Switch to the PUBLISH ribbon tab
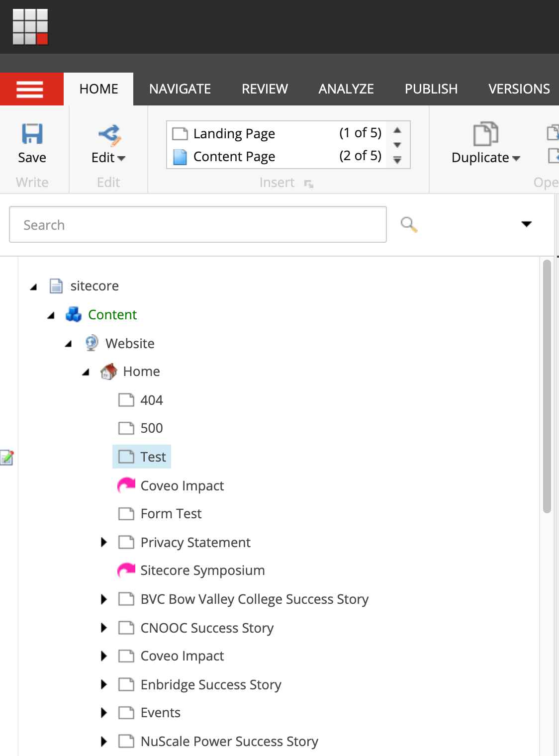Screen dimensions: 559x756 click(x=431, y=89)
